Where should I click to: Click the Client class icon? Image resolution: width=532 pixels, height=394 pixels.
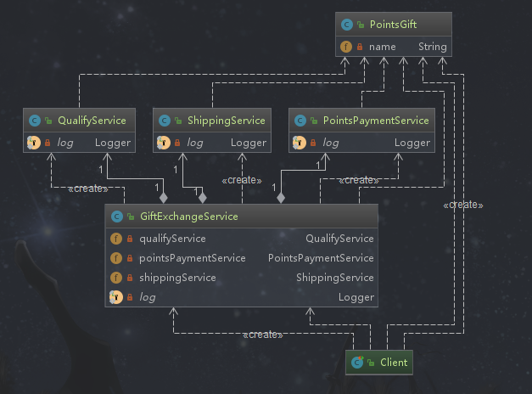(x=358, y=362)
